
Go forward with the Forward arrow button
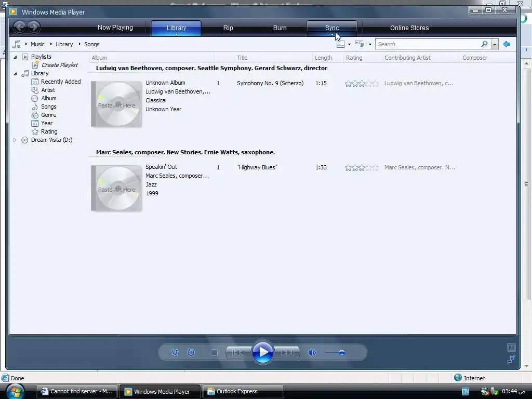pyautogui.click(x=34, y=27)
